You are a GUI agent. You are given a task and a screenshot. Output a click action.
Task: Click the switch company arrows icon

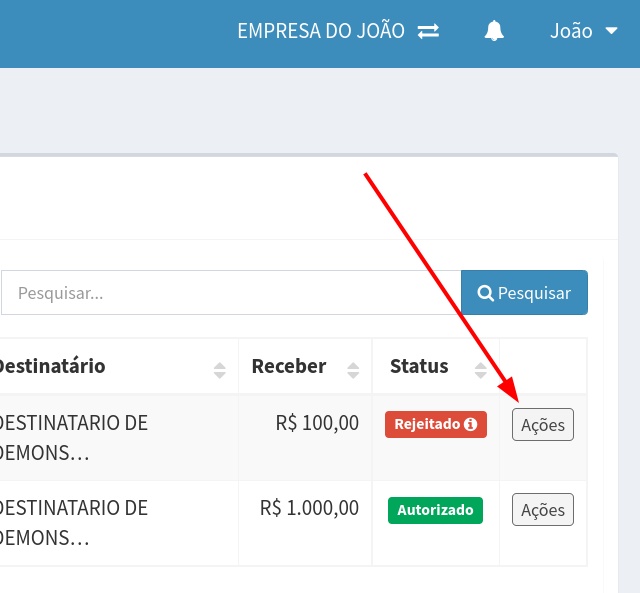point(428,31)
